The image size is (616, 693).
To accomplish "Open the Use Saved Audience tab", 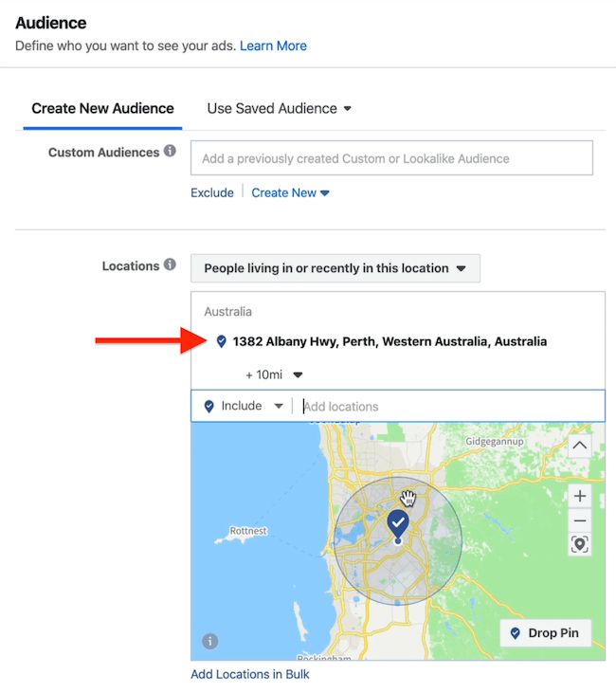I will tap(280, 108).
